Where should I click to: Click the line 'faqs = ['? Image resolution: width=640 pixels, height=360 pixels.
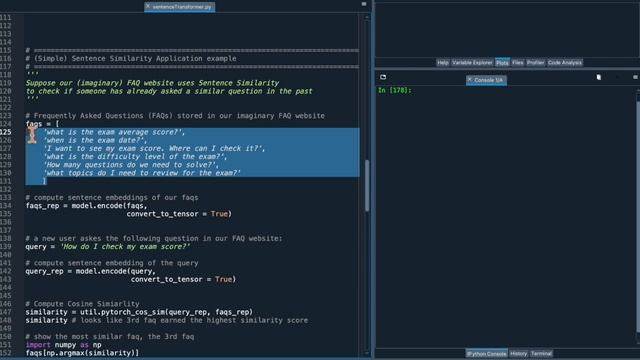(42, 124)
